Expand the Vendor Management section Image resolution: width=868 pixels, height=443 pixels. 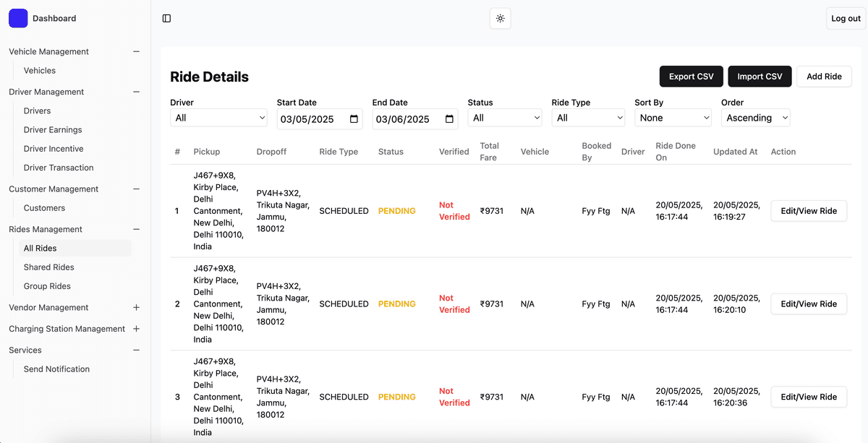pyautogui.click(x=136, y=307)
